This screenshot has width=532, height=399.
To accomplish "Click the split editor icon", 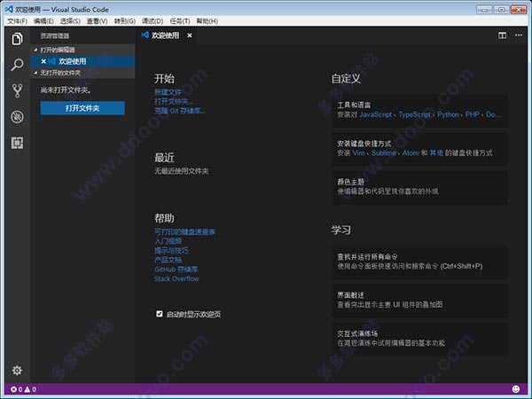I will [x=503, y=35].
